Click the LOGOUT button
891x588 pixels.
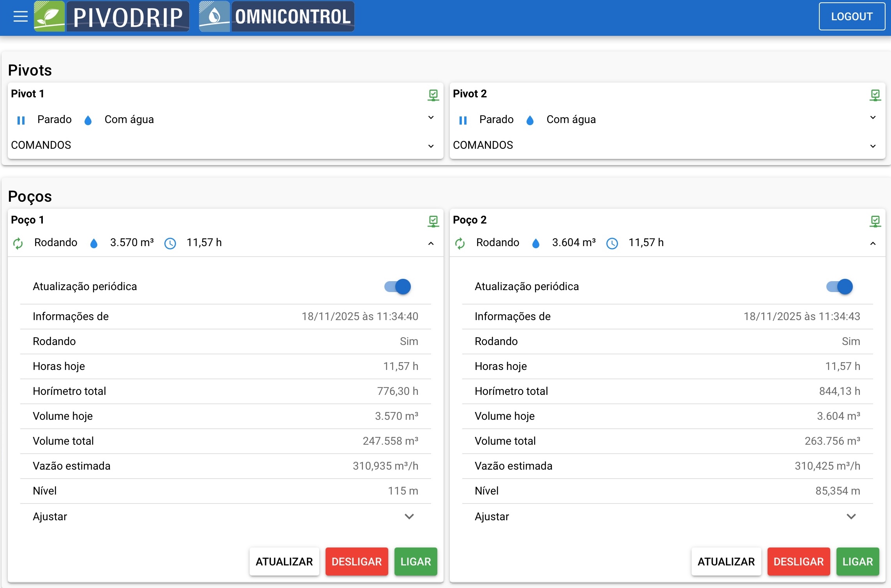852,16
